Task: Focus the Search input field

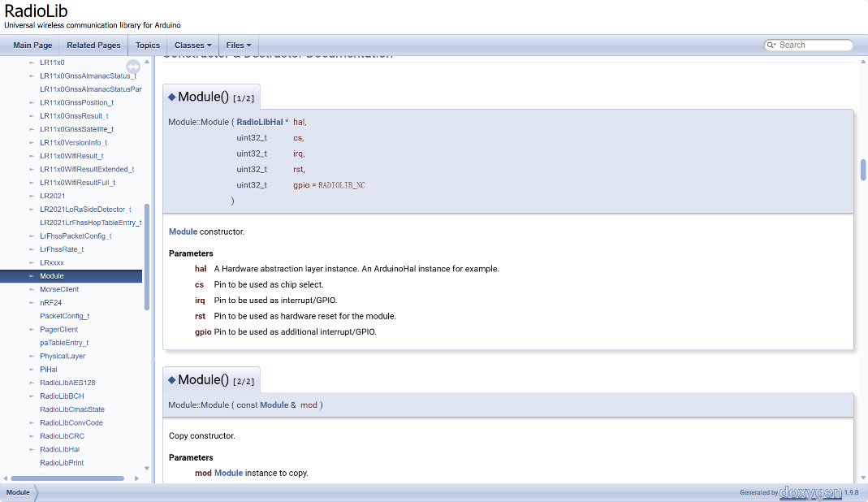Action: [x=814, y=45]
